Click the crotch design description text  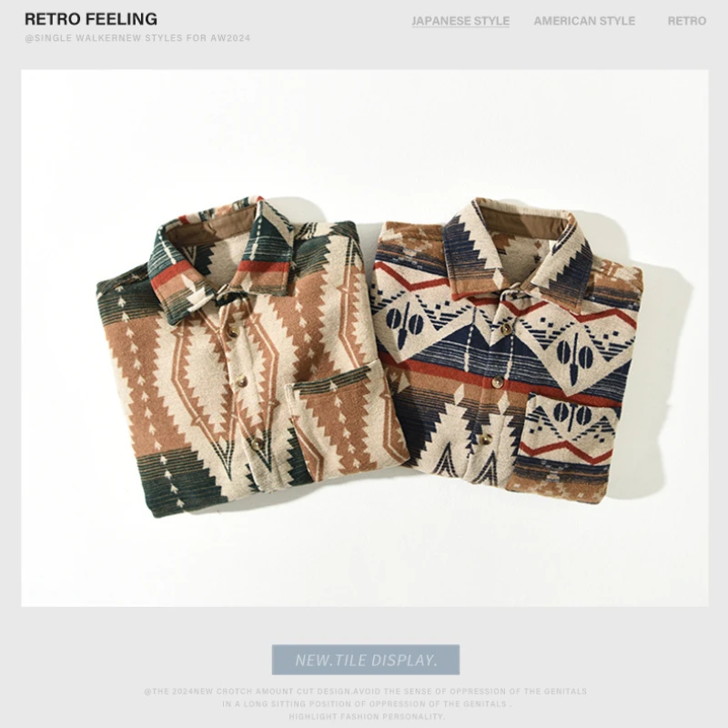pyautogui.click(x=366, y=697)
